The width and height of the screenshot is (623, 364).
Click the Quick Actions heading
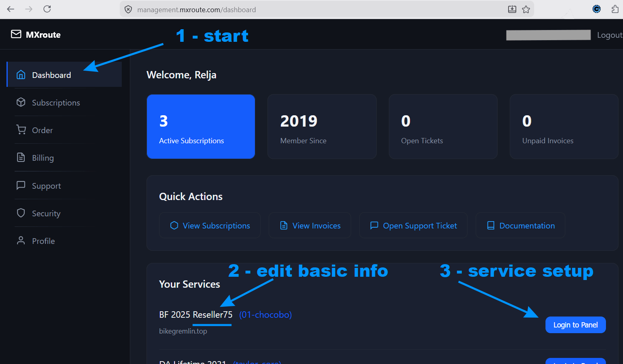point(191,196)
